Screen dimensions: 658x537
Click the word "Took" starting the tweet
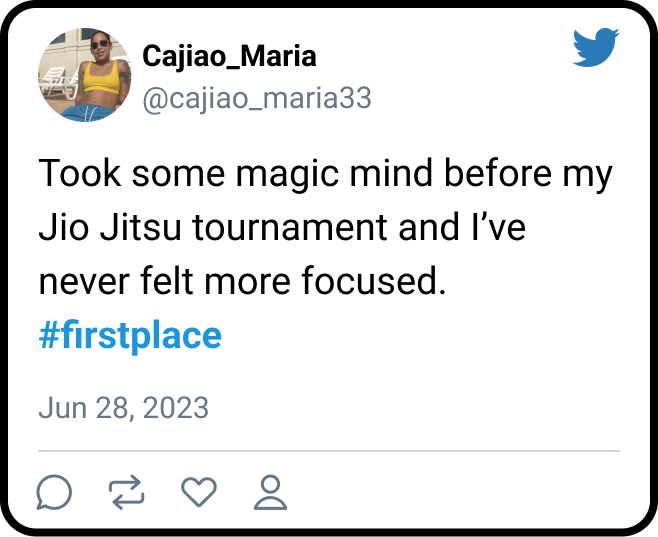(x=78, y=176)
